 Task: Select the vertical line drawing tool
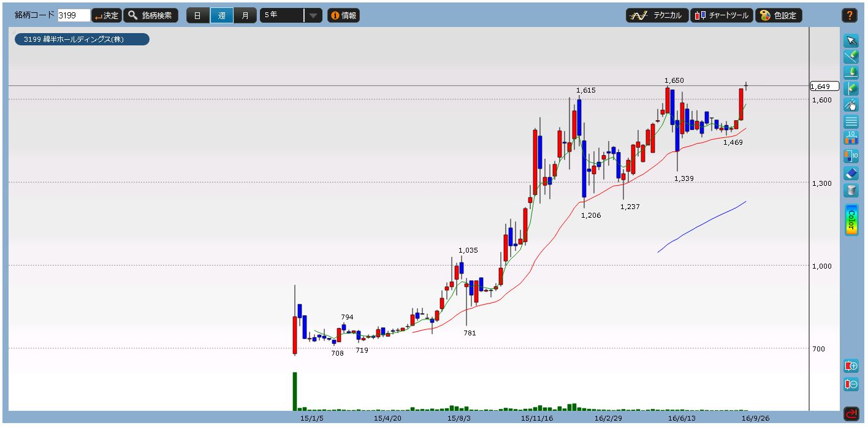pyautogui.click(x=851, y=89)
